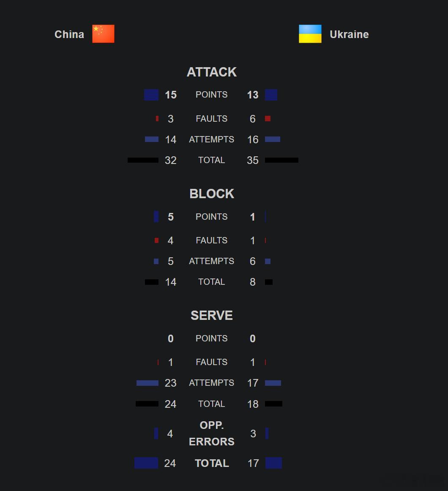This screenshot has height=491, width=448.
Task: Click Ukraine's attack total bar of 35
Action: coord(281,160)
